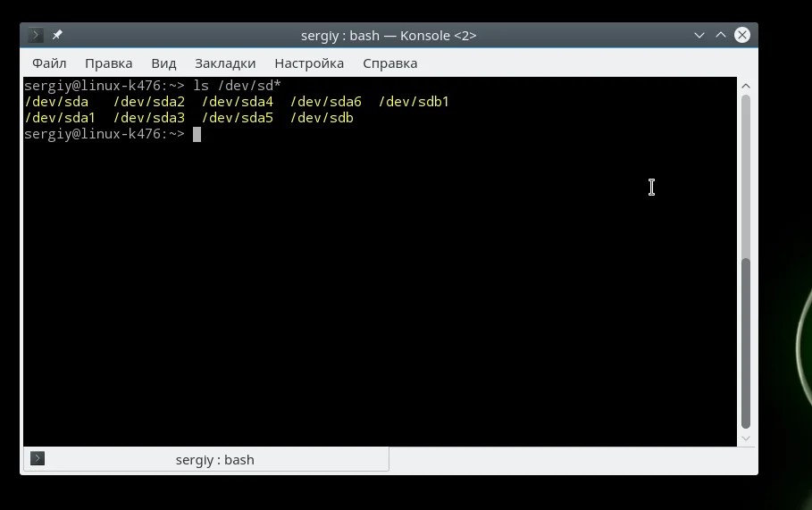Click the terminal scrollbar thumb
The width and height of the screenshot is (812, 510).
click(x=746, y=343)
